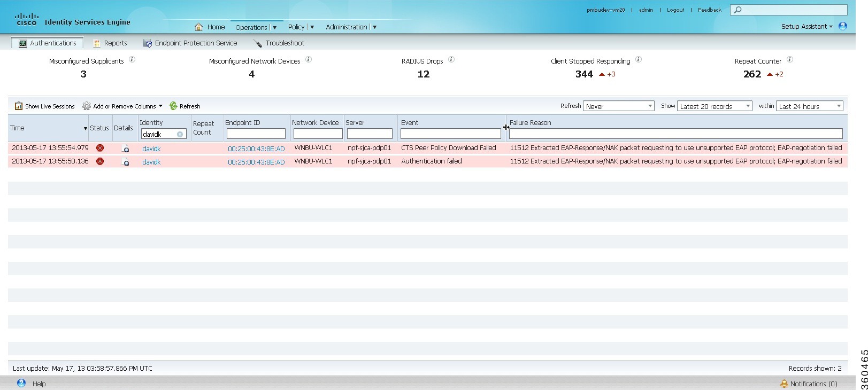
Task: Click info icon beside Repeat Counter
Action: 790,59
